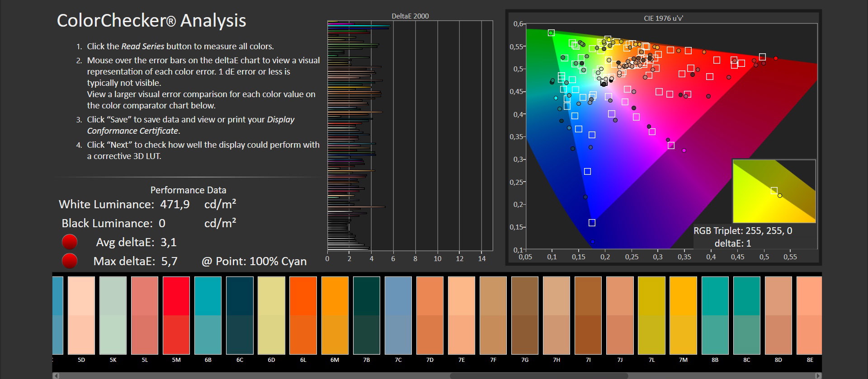Click the red indicator beside Avg deltaE
Screen dimensions: 868x379
(x=70, y=242)
